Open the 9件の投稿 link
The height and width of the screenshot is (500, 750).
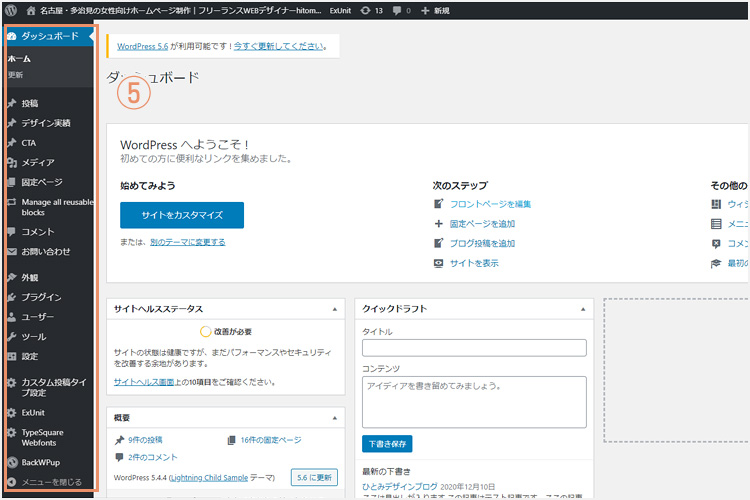coord(145,440)
